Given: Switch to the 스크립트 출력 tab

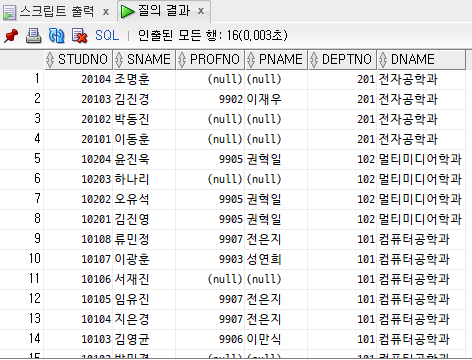Looking at the screenshot, I should tap(57, 12).
